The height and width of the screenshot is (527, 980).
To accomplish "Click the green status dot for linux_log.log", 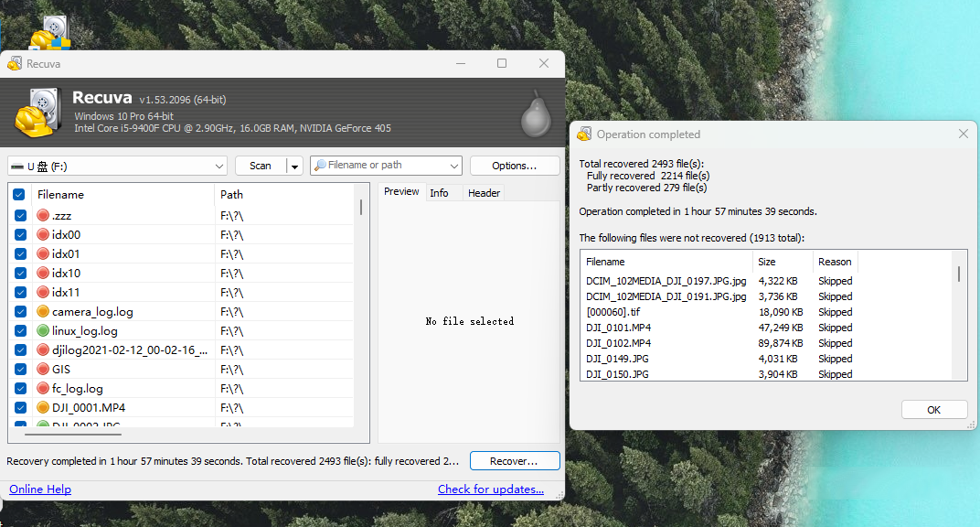I will click(x=42, y=330).
